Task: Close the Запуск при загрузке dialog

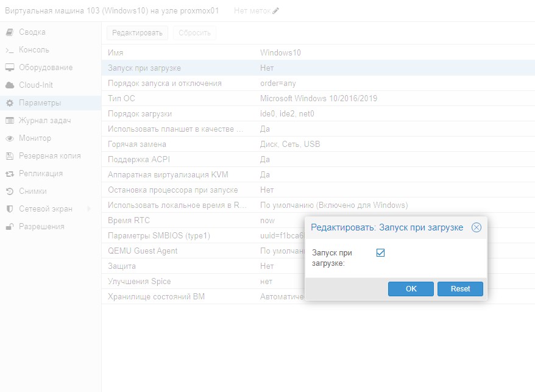Action: 477,227
